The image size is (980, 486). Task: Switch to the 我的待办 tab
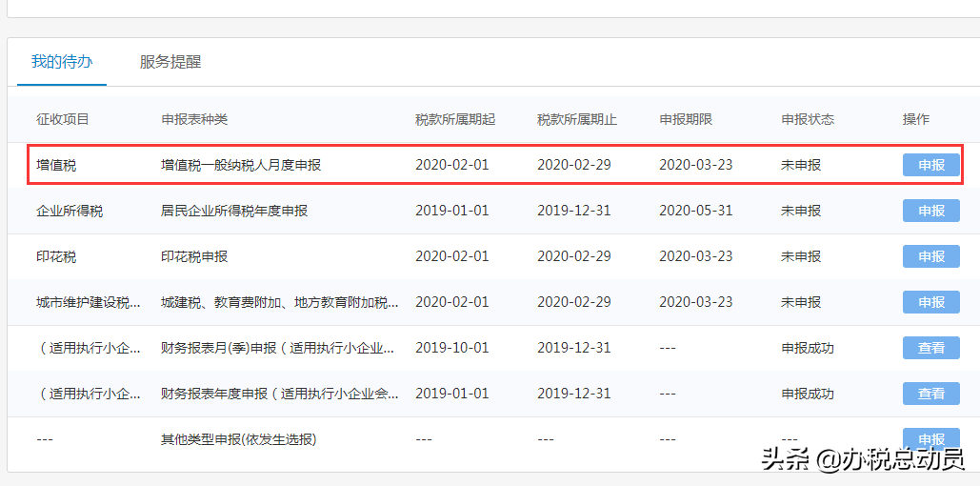click(62, 62)
